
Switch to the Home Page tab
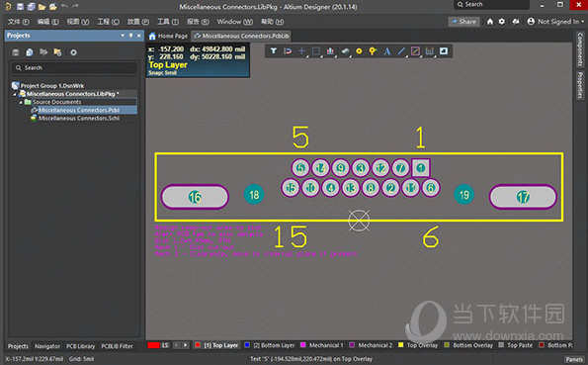pyautogui.click(x=168, y=36)
